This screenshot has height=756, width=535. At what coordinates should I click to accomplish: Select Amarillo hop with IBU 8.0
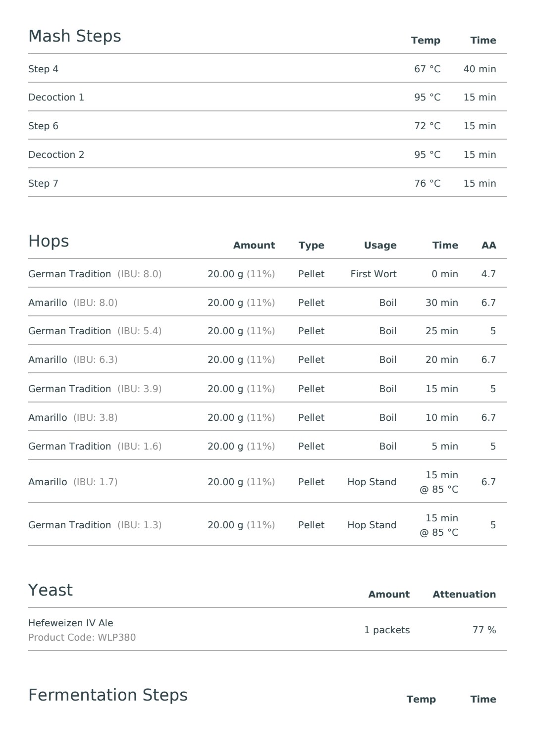(x=267, y=302)
